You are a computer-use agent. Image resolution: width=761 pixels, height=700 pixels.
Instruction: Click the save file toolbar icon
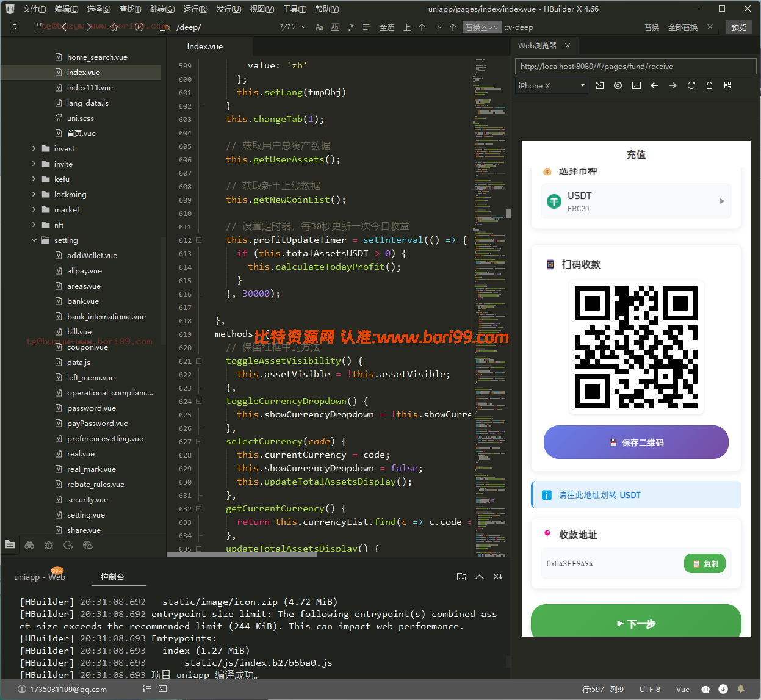tap(39, 27)
